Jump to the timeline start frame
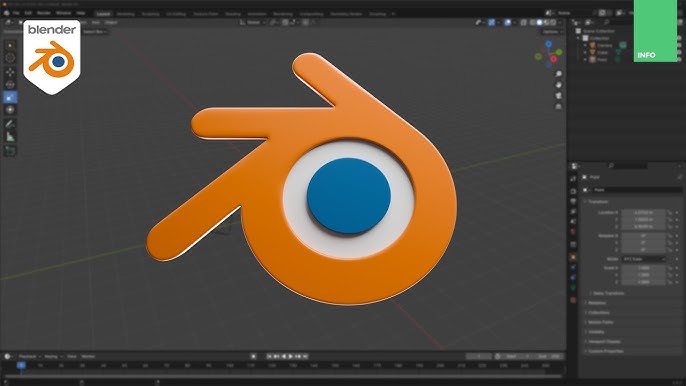The width and height of the screenshot is (686, 386). tap(269, 356)
